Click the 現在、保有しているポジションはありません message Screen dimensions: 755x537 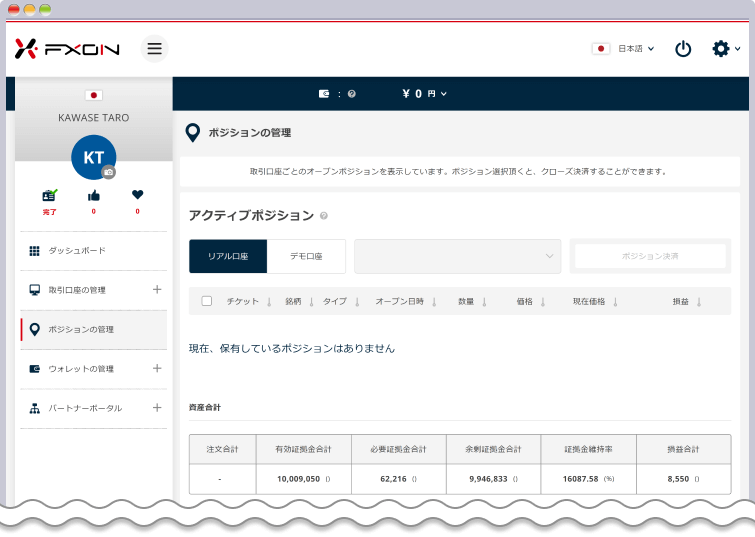pyautogui.click(x=292, y=349)
